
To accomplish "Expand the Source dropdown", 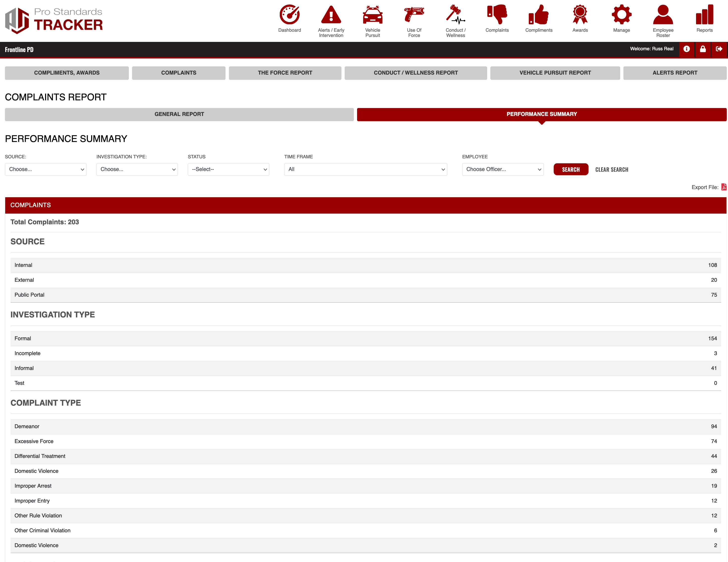I will click(46, 169).
